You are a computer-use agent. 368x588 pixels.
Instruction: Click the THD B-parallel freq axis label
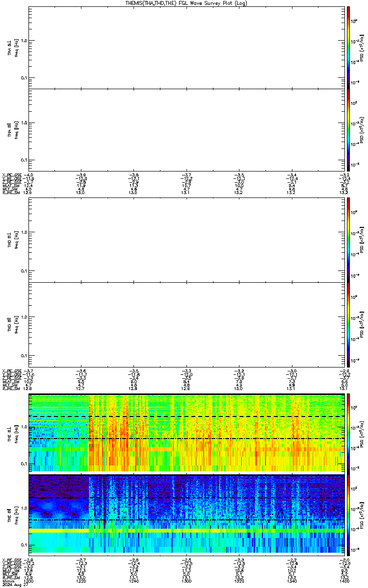point(16,324)
